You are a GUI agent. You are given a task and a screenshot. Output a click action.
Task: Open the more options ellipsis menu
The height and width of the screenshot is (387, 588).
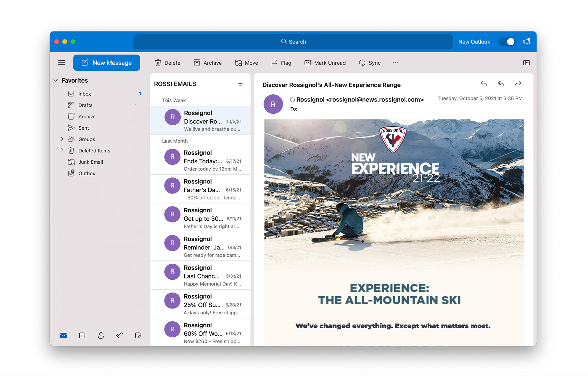coord(396,63)
